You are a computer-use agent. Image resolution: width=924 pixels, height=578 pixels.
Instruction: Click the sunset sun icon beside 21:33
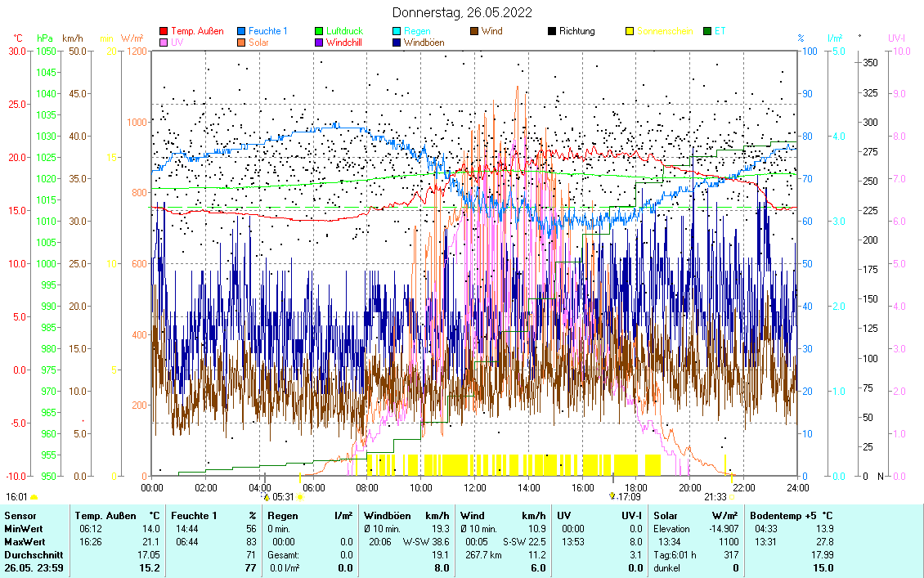pos(731,497)
